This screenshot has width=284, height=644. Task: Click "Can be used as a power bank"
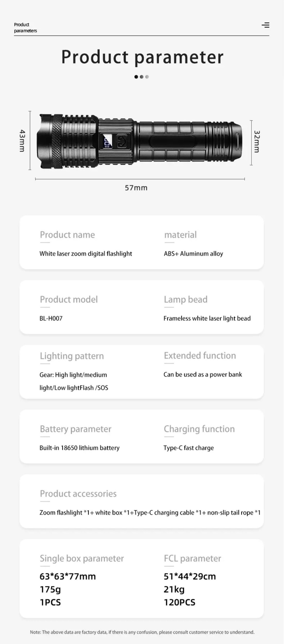tap(202, 374)
